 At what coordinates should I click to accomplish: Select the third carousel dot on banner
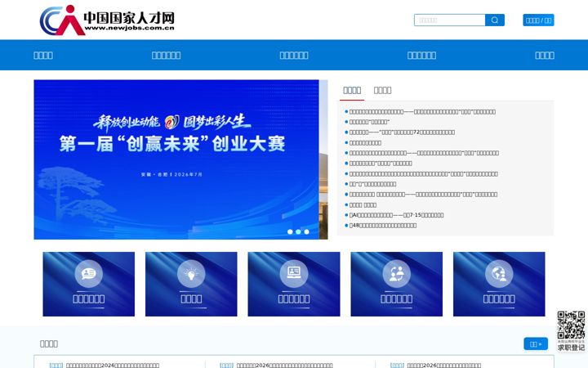(306, 231)
